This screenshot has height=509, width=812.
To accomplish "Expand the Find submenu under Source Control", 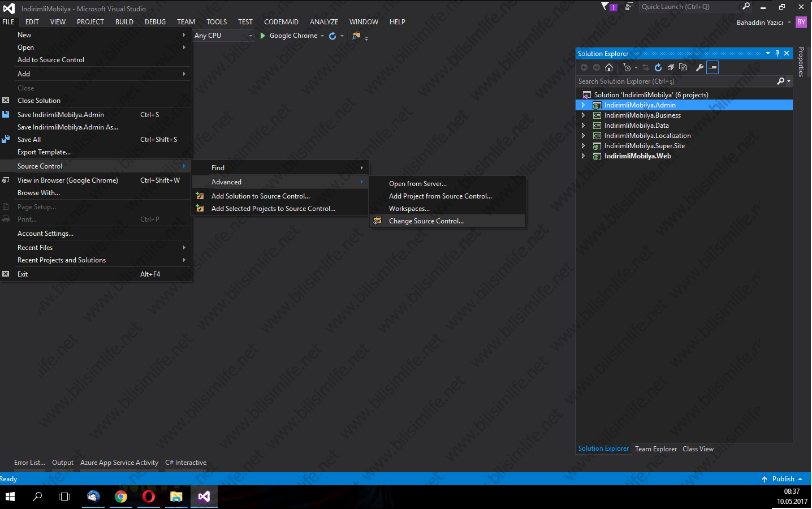I will click(280, 168).
